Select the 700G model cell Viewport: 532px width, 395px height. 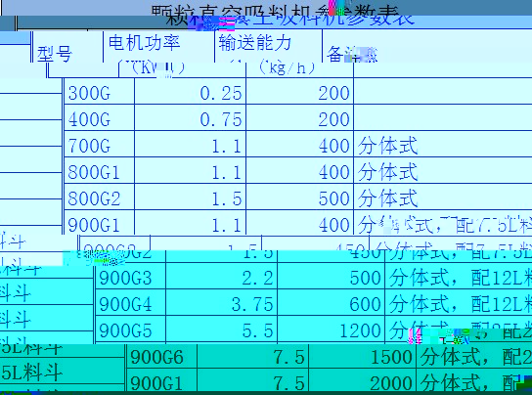pyautogui.click(x=100, y=145)
